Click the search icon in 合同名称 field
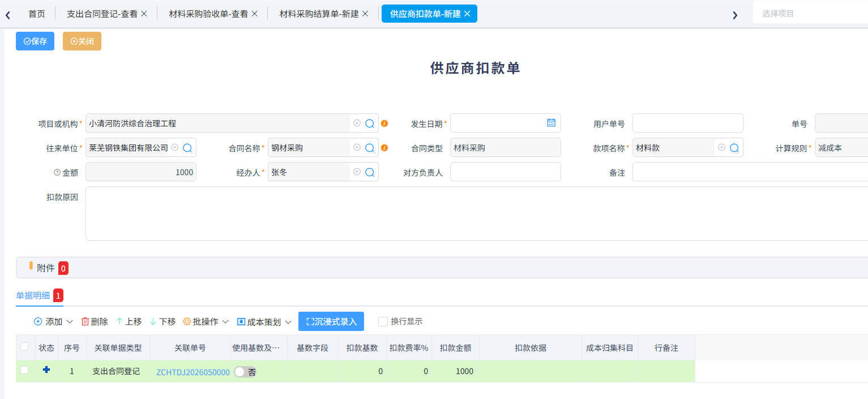The image size is (868, 399). click(370, 148)
